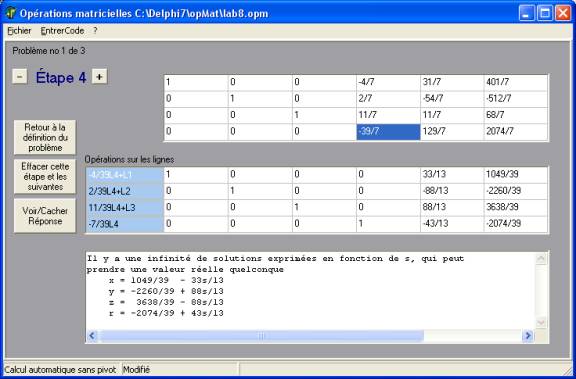Click the answer box vertical scroll down arrow
This screenshot has width=576, height=379.
pos(541,323)
